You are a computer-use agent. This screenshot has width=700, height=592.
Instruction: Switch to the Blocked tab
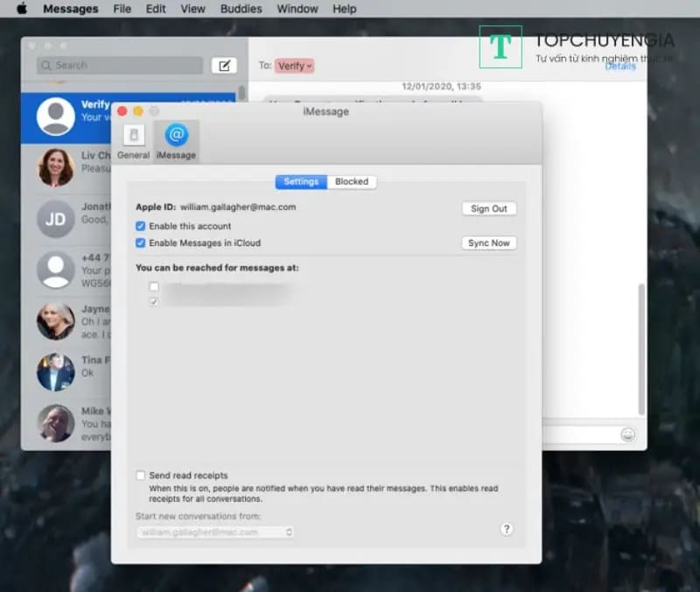352,181
